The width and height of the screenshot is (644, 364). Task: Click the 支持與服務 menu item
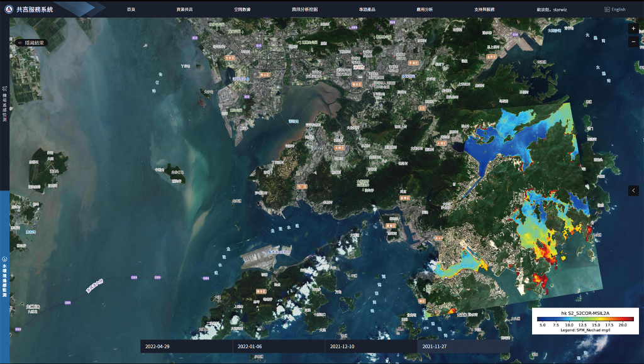[x=484, y=10]
